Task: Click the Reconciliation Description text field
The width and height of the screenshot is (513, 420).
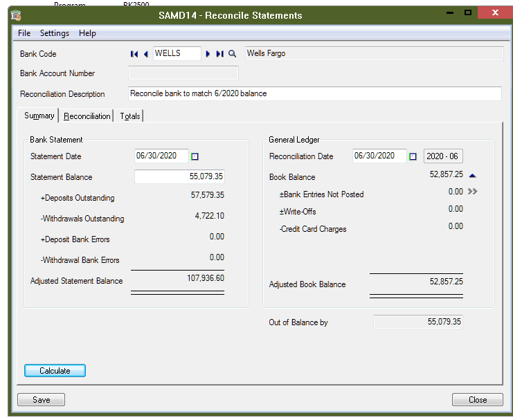Action: (x=315, y=93)
